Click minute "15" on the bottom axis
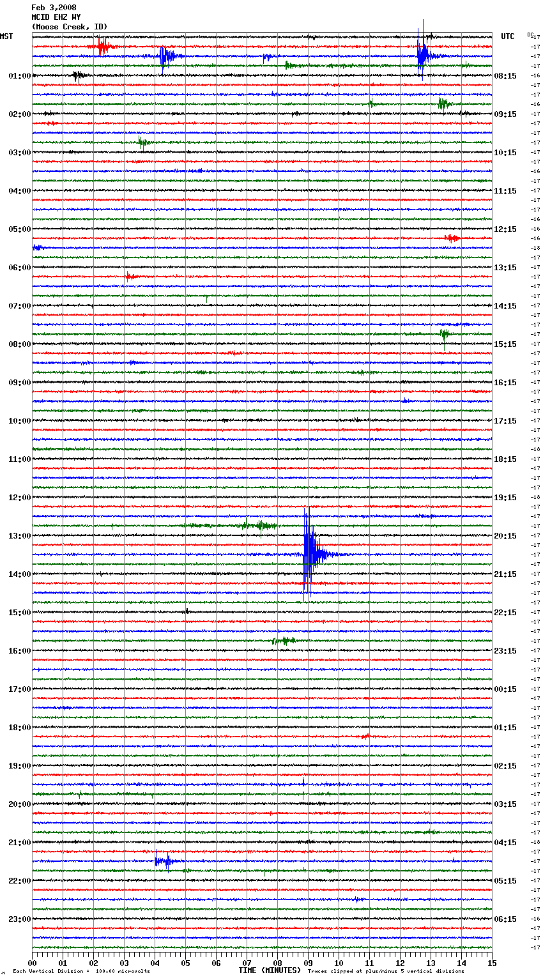The height and width of the screenshot is (980, 543). [x=492, y=963]
